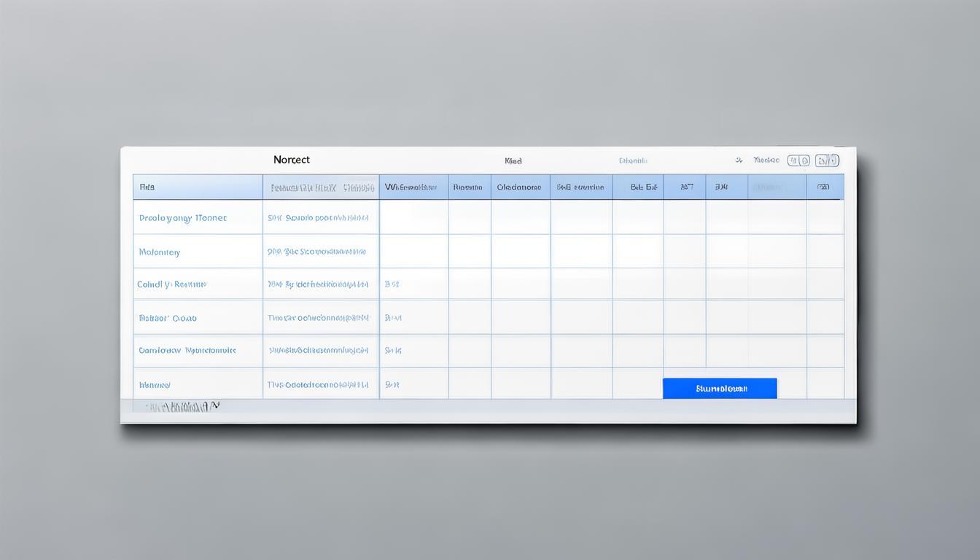Select the "Oamlouav Wyancionuite" row name

187,351
